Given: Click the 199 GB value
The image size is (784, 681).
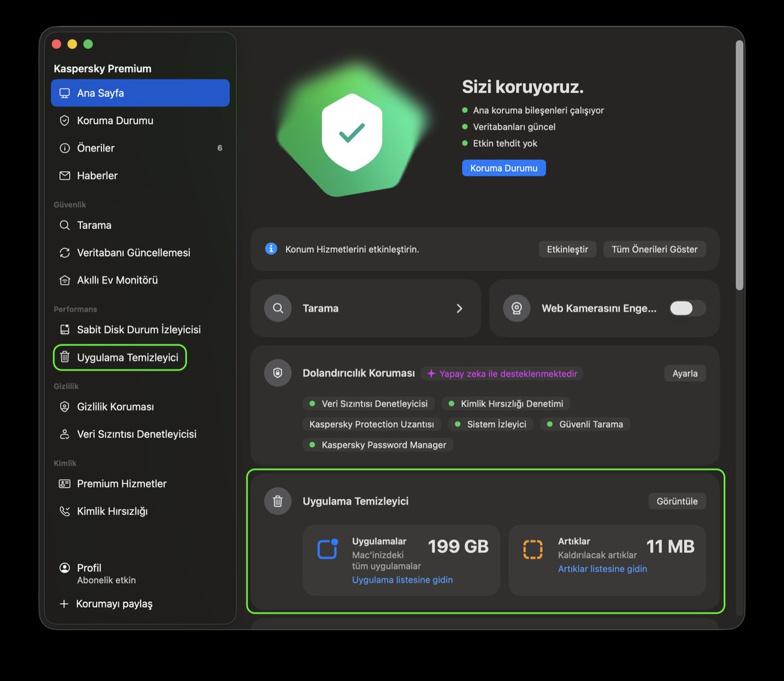Looking at the screenshot, I should [458, 546].
